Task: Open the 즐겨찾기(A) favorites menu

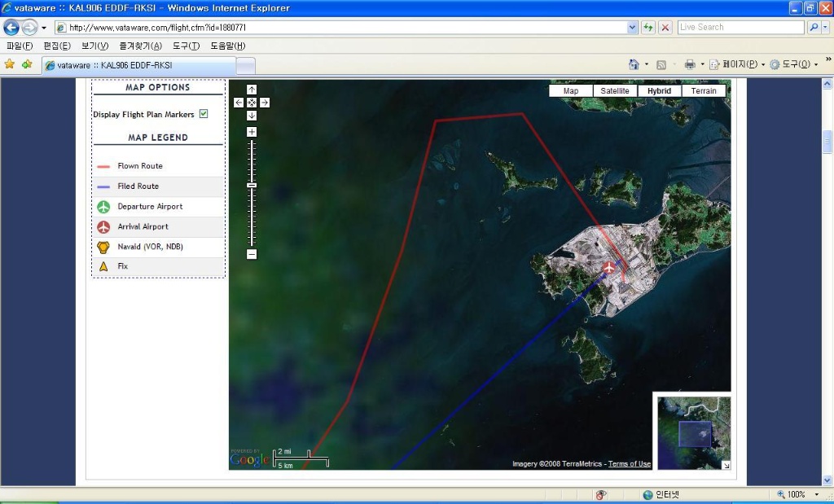Action: [x=140, y=46]
